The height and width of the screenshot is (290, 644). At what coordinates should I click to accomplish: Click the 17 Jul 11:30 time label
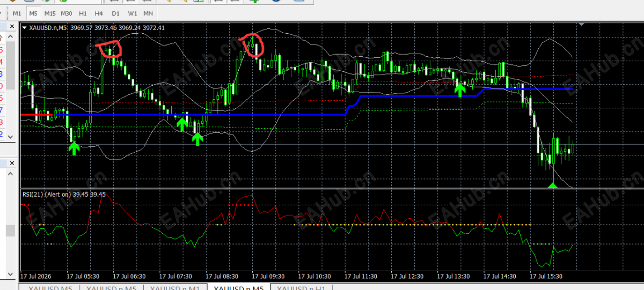(x=361, y=276)
